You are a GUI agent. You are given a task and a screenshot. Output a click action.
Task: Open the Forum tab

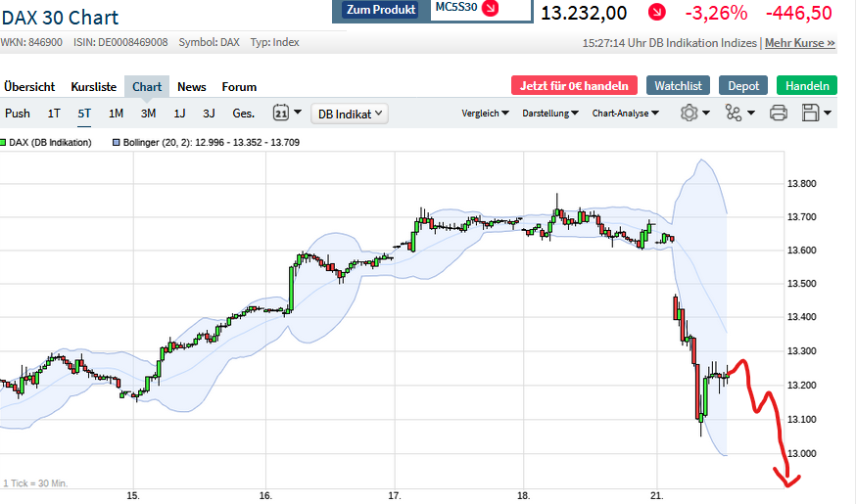[x=239, y=87]
